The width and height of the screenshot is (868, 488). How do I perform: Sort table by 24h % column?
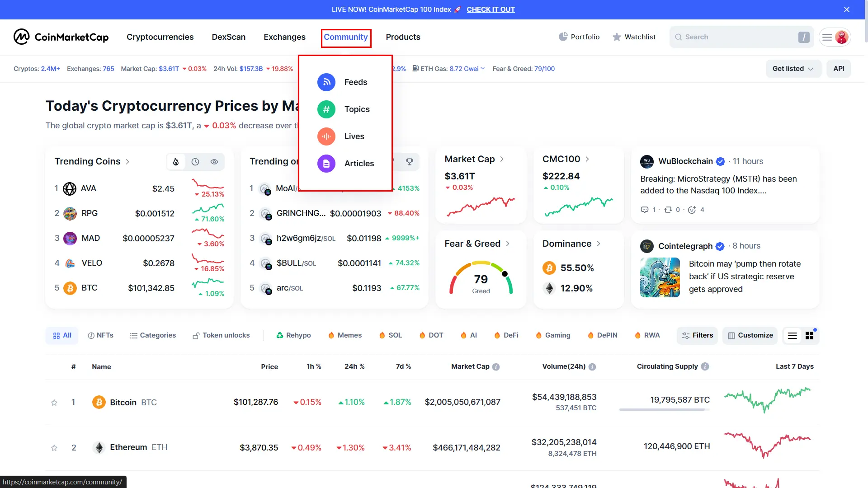(354, 366)
